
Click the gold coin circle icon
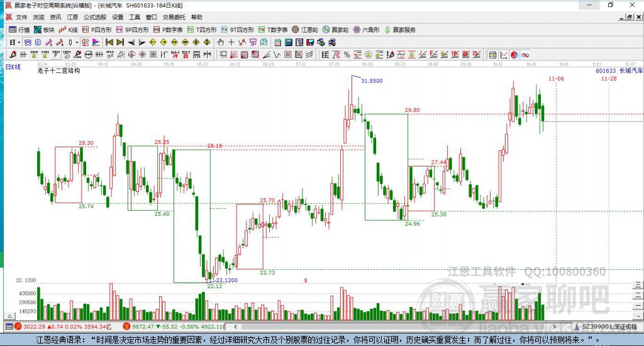pos(369,55)
